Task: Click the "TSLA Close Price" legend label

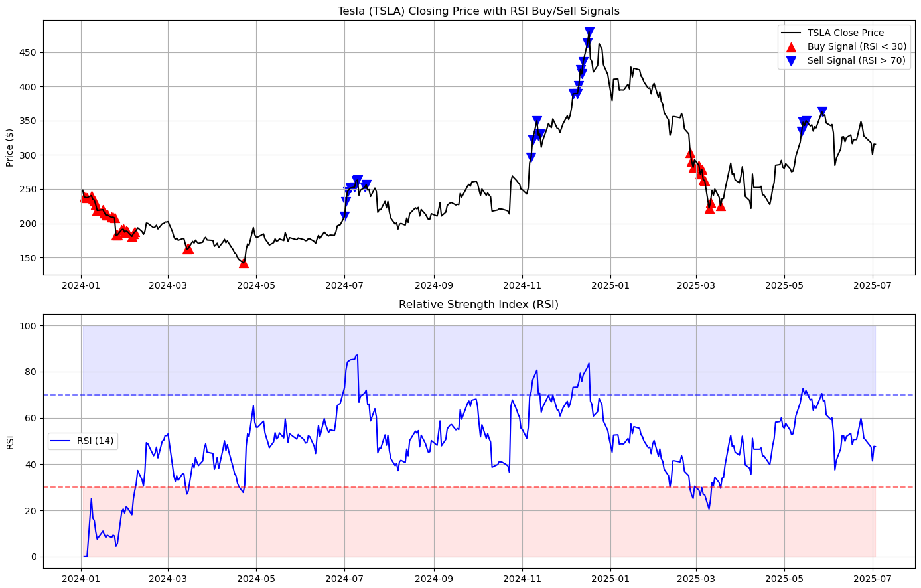Action: [845, 33]
